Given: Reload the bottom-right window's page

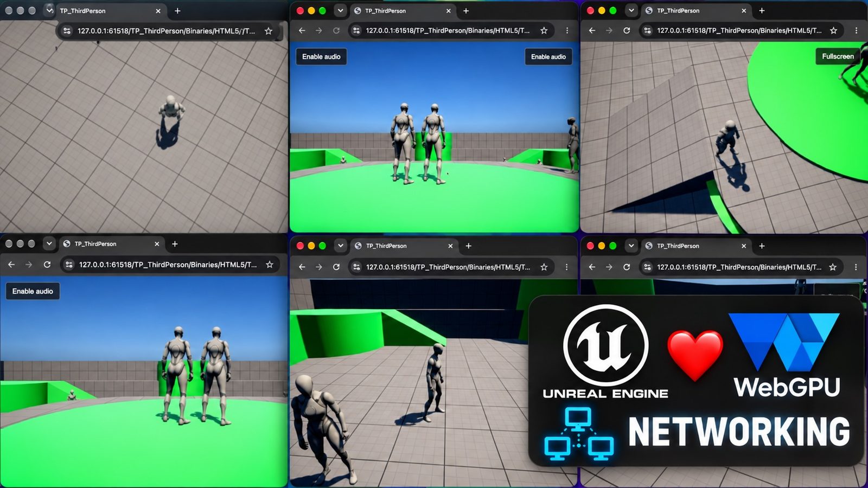Looking at the screenshot, I should 627,267.
